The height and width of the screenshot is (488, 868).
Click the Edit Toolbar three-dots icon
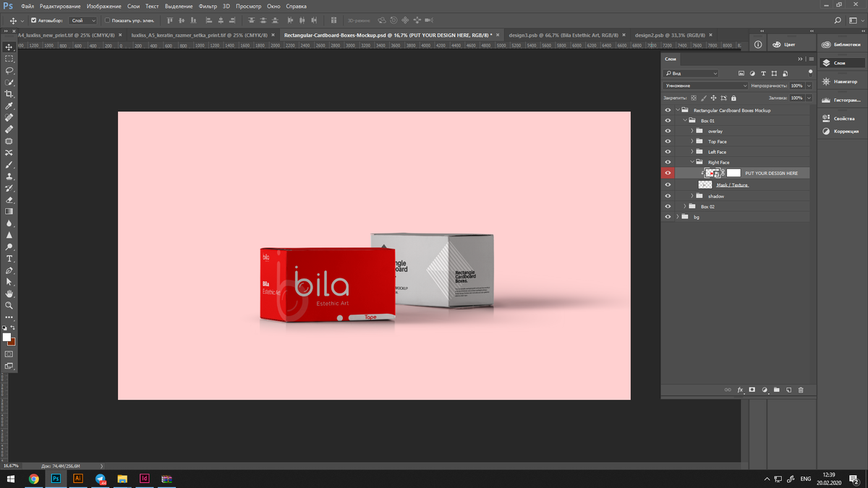point(9,317)
